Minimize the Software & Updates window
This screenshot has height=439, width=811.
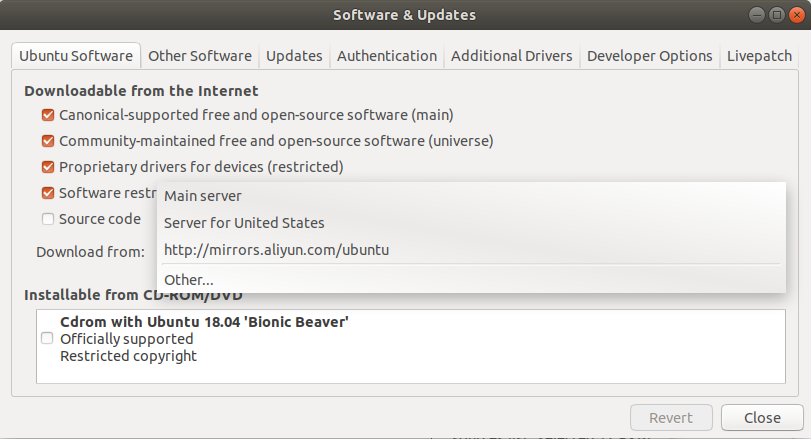tap(757, 15)
